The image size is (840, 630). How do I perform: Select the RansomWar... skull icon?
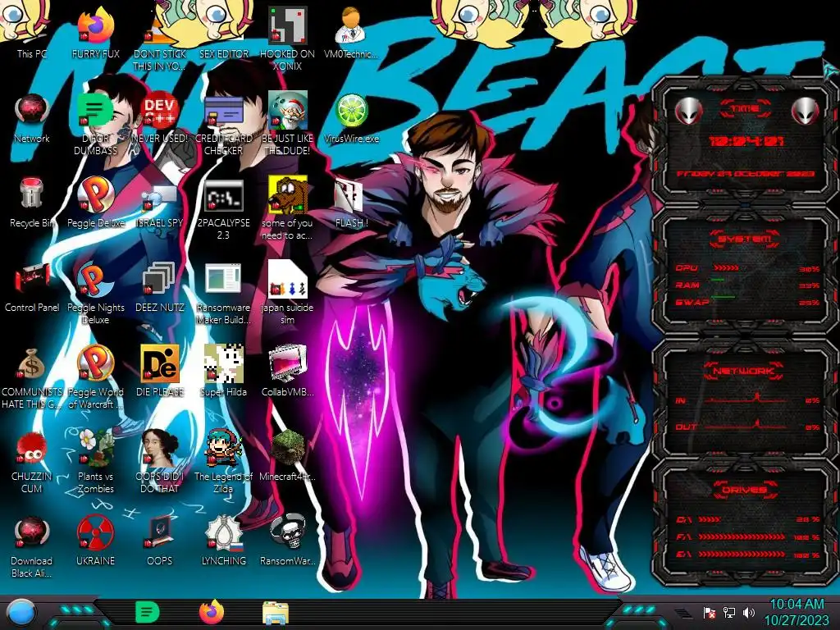pos(288,541)
